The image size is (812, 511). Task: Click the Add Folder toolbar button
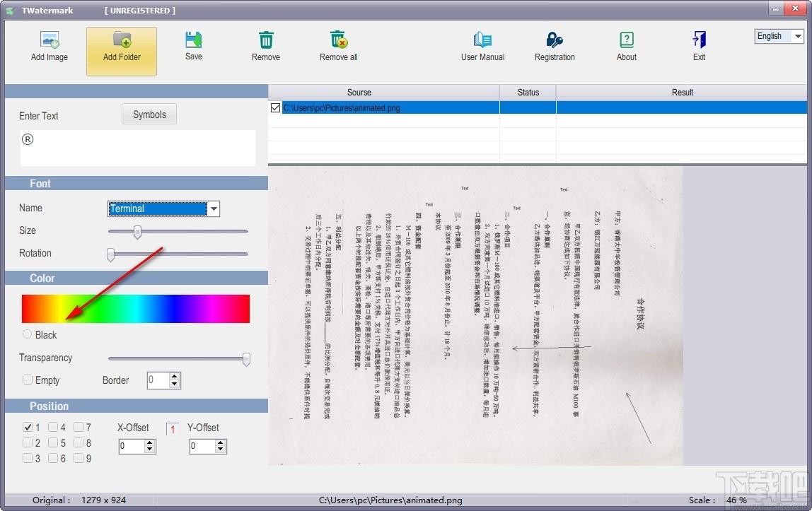point(122,51)
